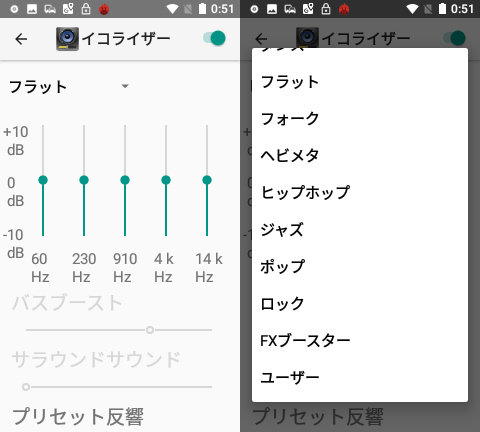Click the プリセット反響 label in left screen
This screenshot has width=480, height=432.
click(x=78, y=417)
